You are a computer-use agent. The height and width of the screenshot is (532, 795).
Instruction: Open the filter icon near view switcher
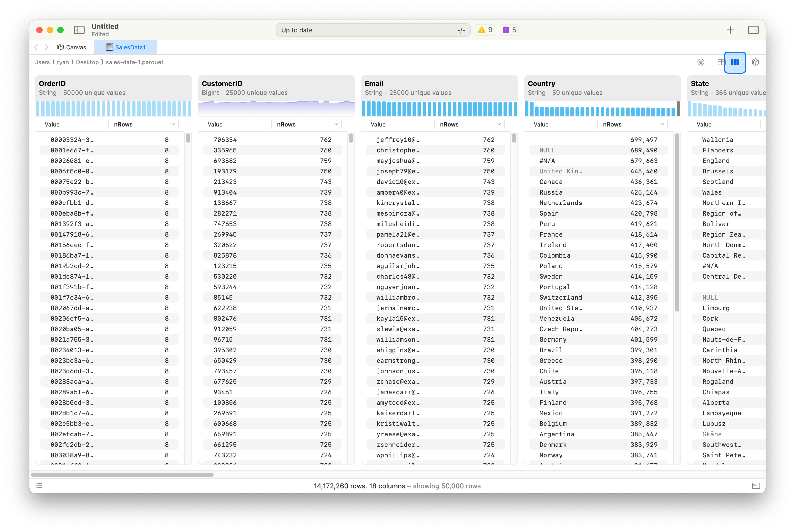coord(701,62)
